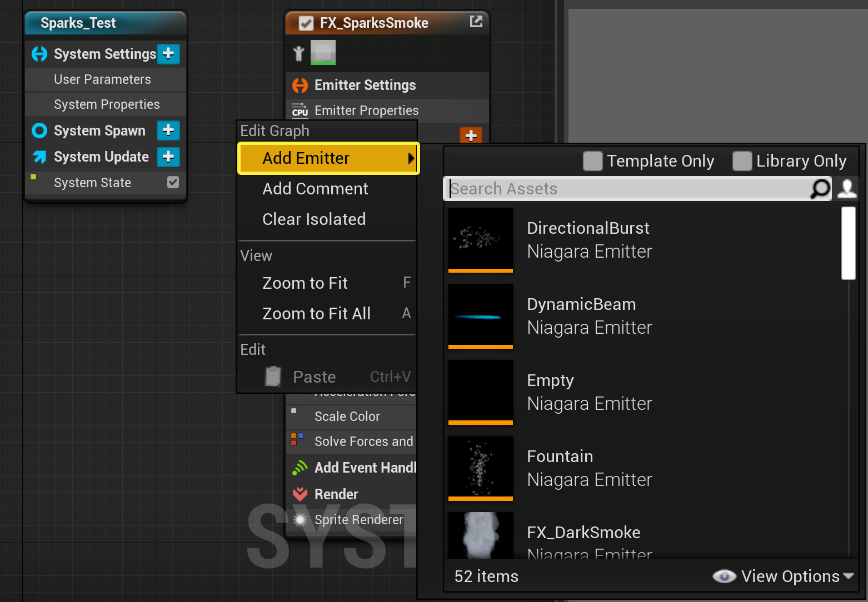Select System State row
The height and width of the screenshot is (602, 868).
106,183
